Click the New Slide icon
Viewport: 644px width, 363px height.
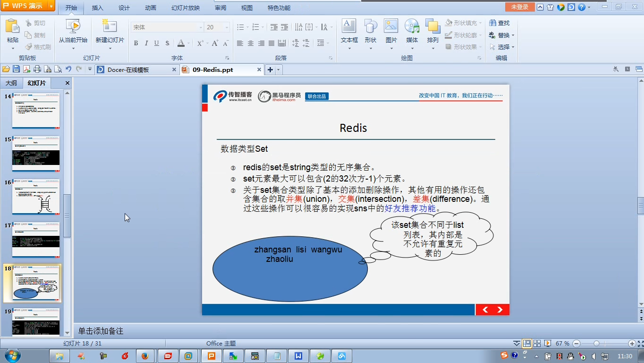pos(110,26)
